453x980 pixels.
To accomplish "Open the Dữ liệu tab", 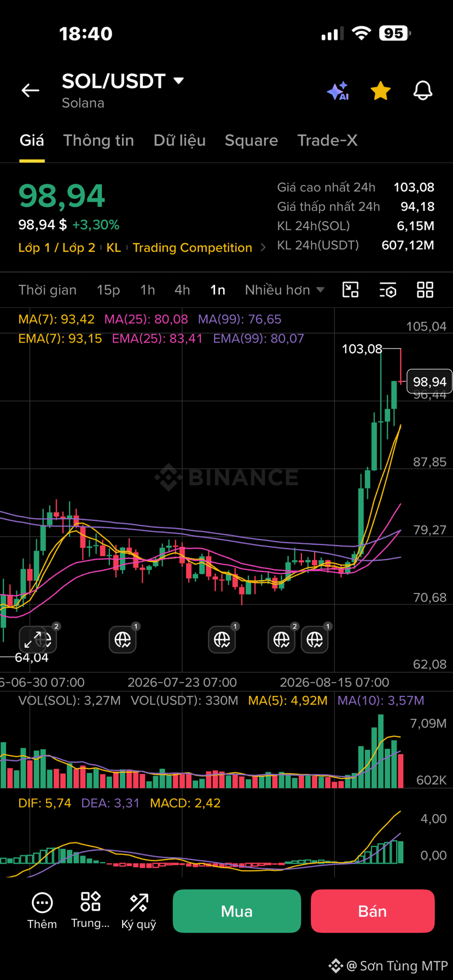I will [179, 140].
